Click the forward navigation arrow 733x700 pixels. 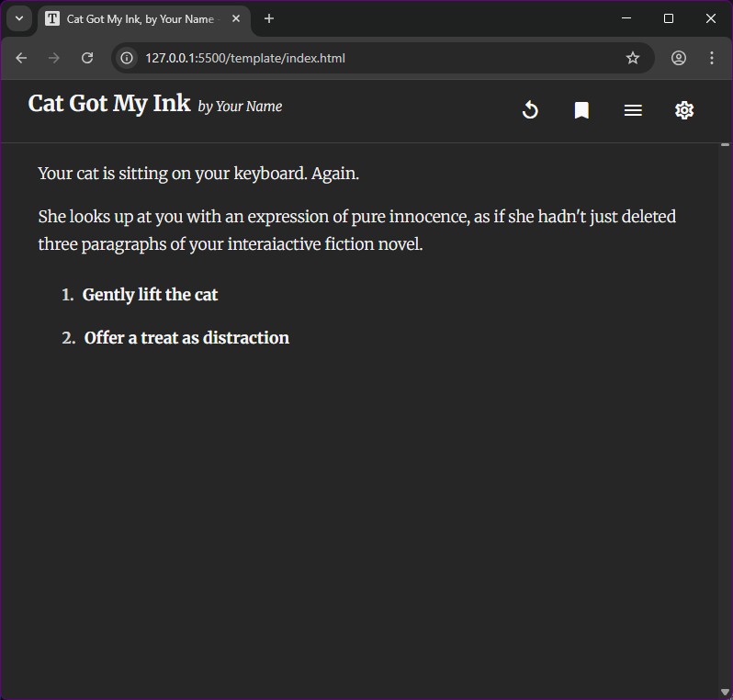tap(54, 58)
